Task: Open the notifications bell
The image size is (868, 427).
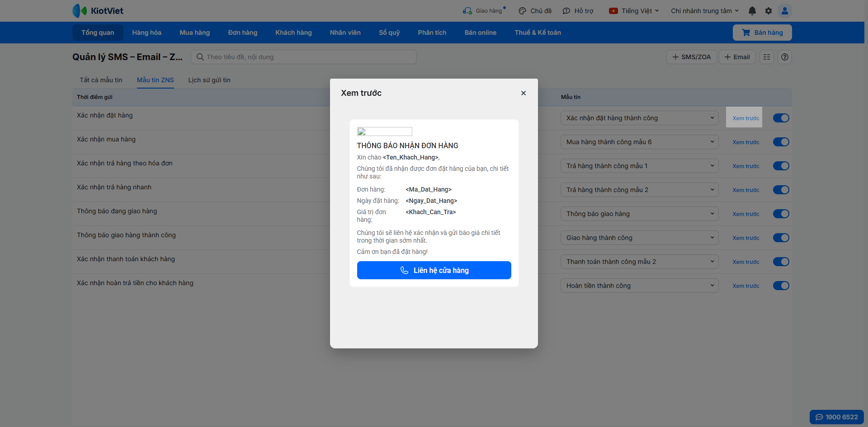Action: (x=752, y=11)
